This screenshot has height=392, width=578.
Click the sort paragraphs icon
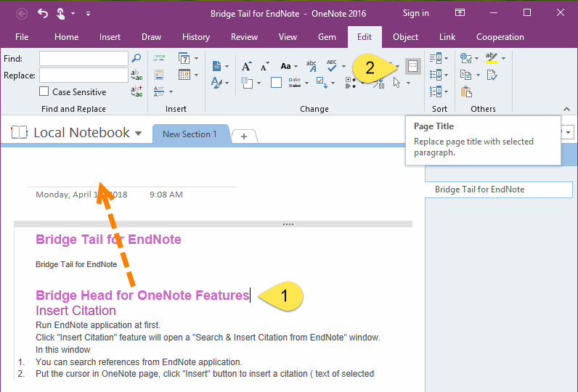436,58
